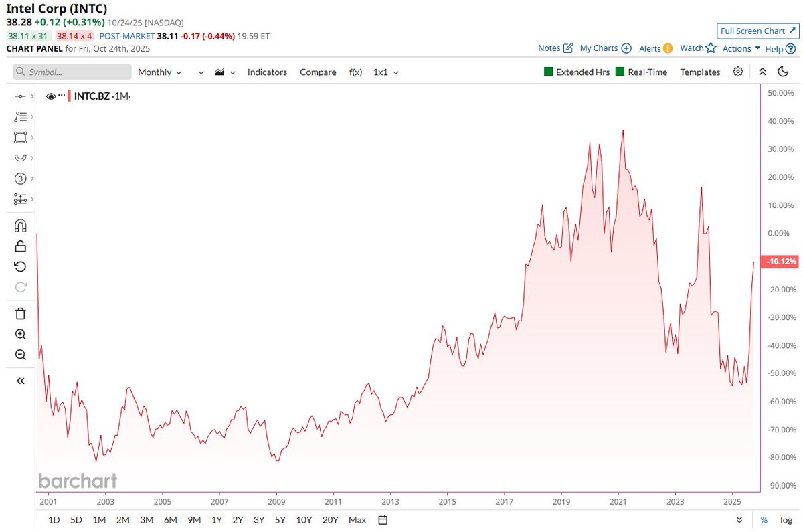Select the 20Y time range
Screen dimensions: 803x532
[x=330, y=520]
